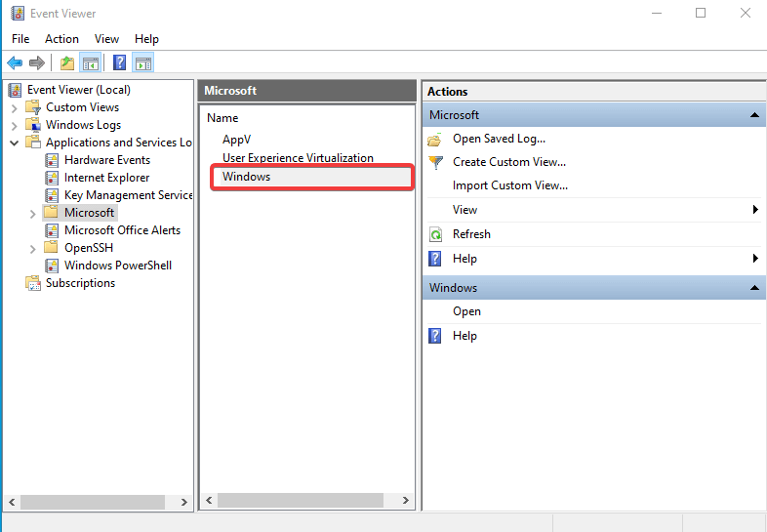Click the OpenSSH folder icon

click(x=51, y=247)
